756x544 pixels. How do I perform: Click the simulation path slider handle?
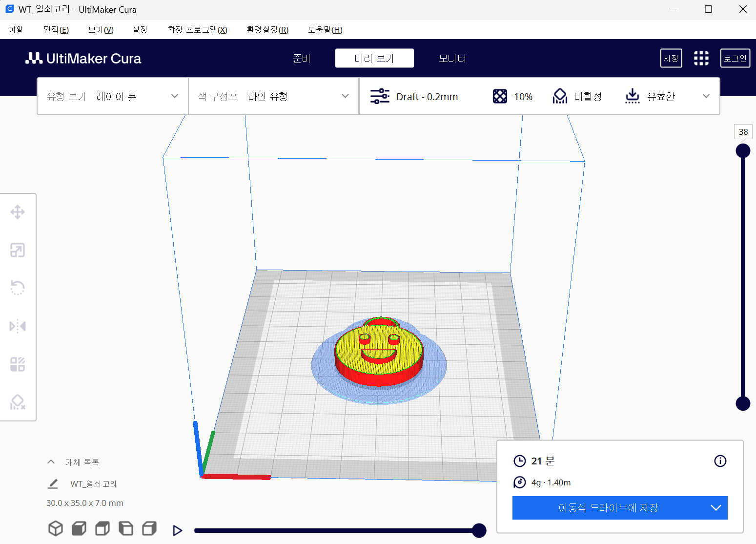[x=479, y=530]
